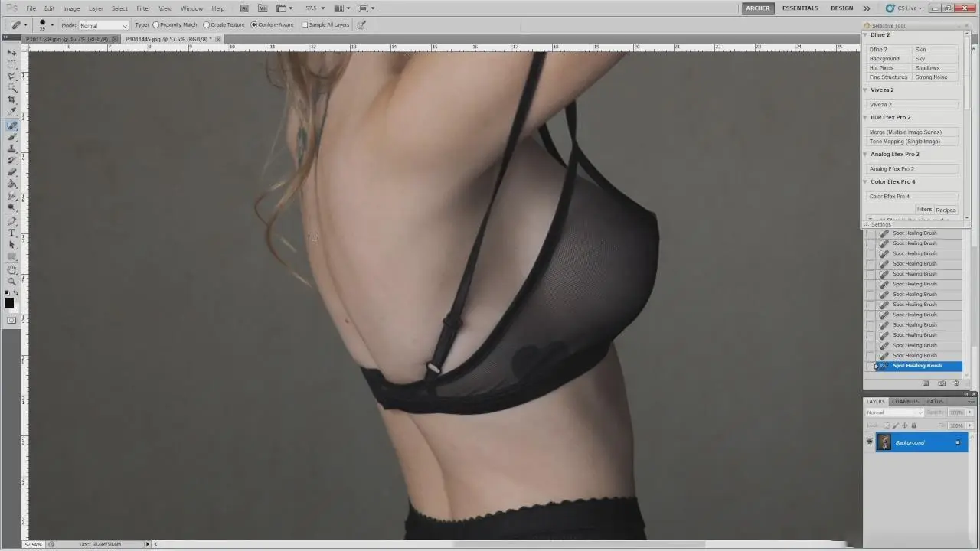
Task: Select the Spot Healing Brush tool in toolbox
Action: click(11, 126)
